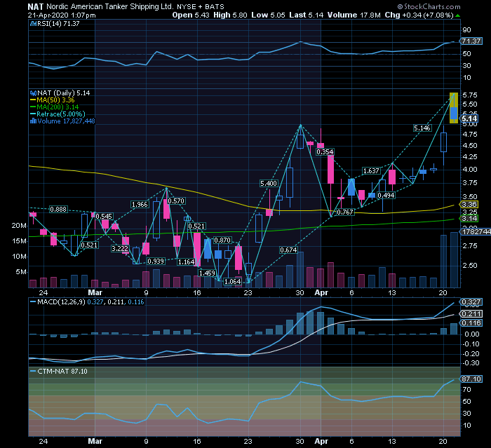
Task: Click the 0.674 retracement label
Action: coord(288,250)
